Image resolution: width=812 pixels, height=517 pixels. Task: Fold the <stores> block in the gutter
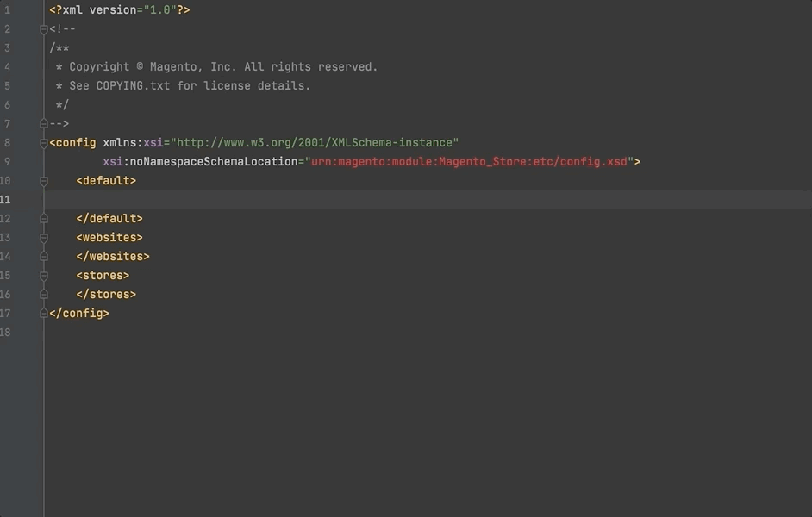click(x=44, y=276)
